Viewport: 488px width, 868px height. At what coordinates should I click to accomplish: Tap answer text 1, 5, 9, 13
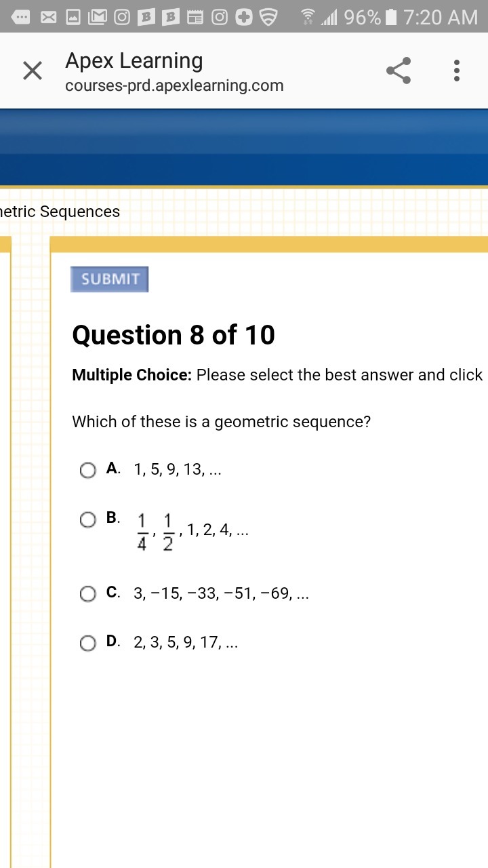pos(178,469)
